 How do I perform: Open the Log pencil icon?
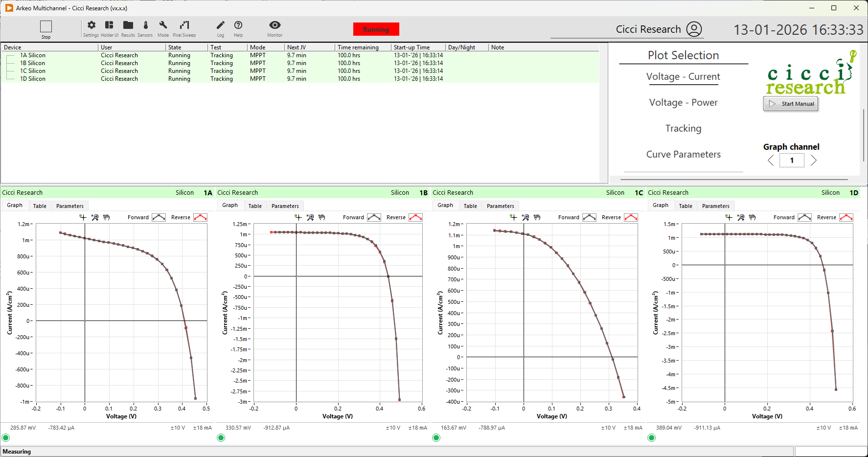(221, 26)
